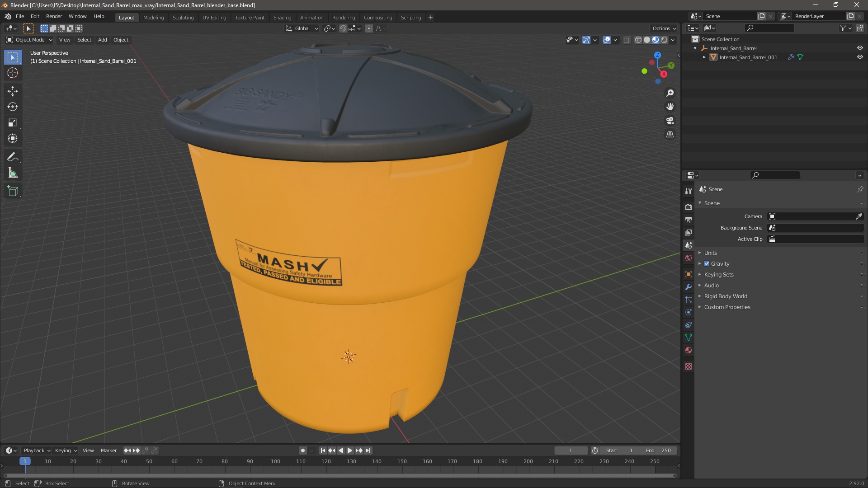Expand the Rigid Body World panel
Image resolution: width=868 pixels, height=488 pixels.
click(x=726, y=296)
